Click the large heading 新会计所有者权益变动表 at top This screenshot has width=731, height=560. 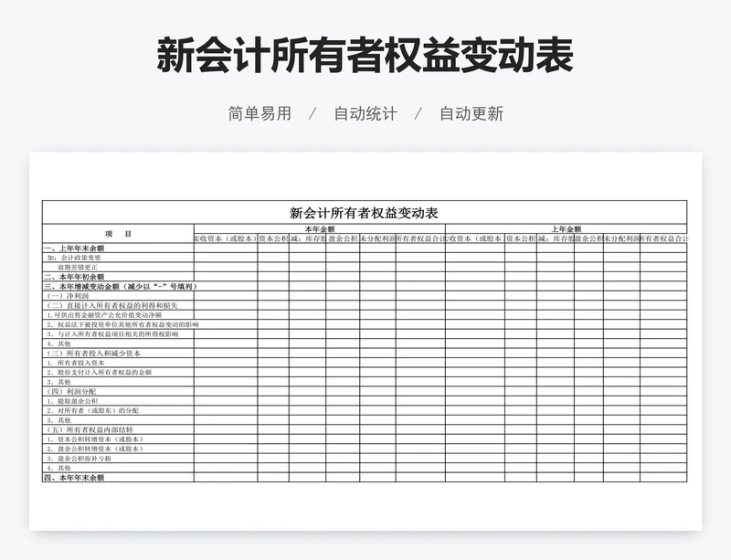pos(365,56)
